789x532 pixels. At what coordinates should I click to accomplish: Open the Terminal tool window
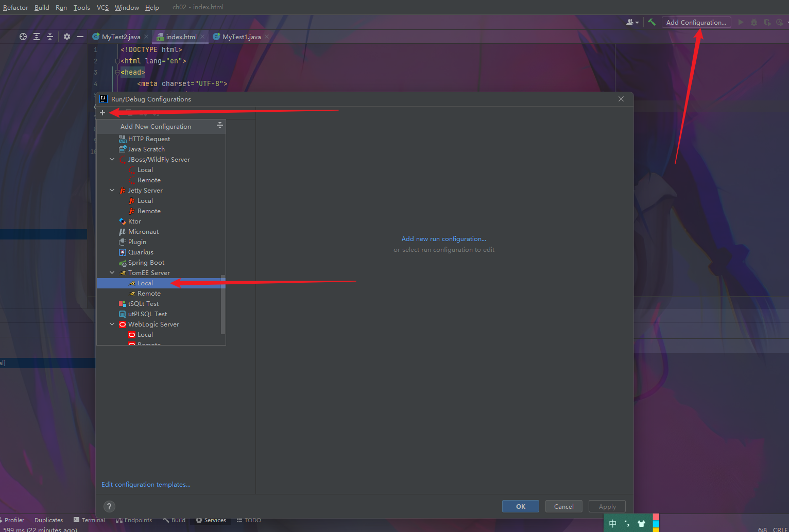[x=89, y=520]
